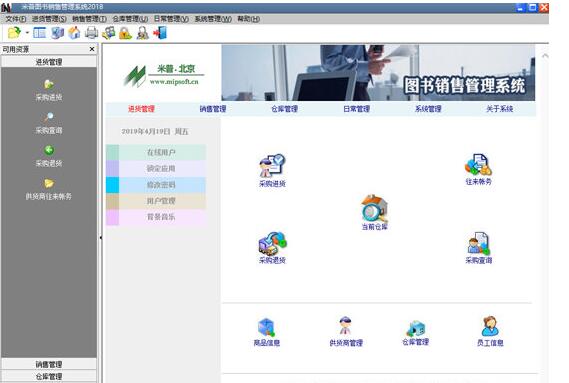Image resolution: width=569 pixels, height=383 pixels.
Task: Open 当前仓库 house magnifier icon
Action: point(375,213)
